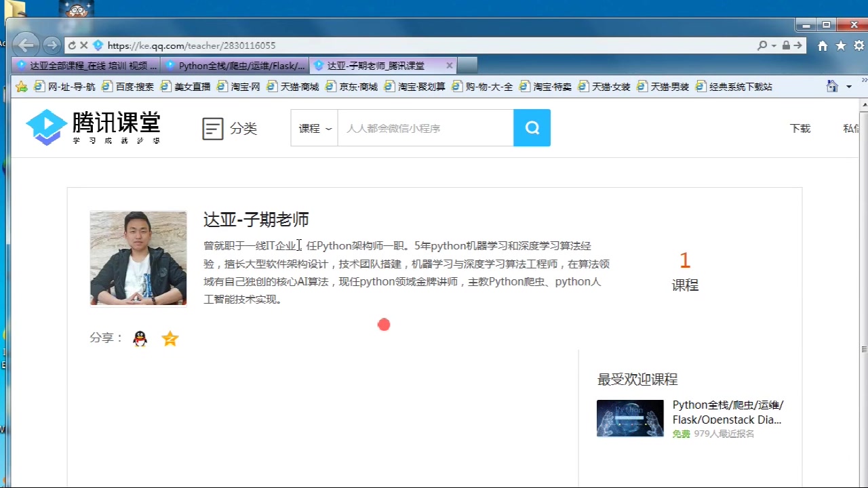This screenshot has height=488, width=868.
Task: Open the Python全栈 course thumbnail
Action: point(630,418)
